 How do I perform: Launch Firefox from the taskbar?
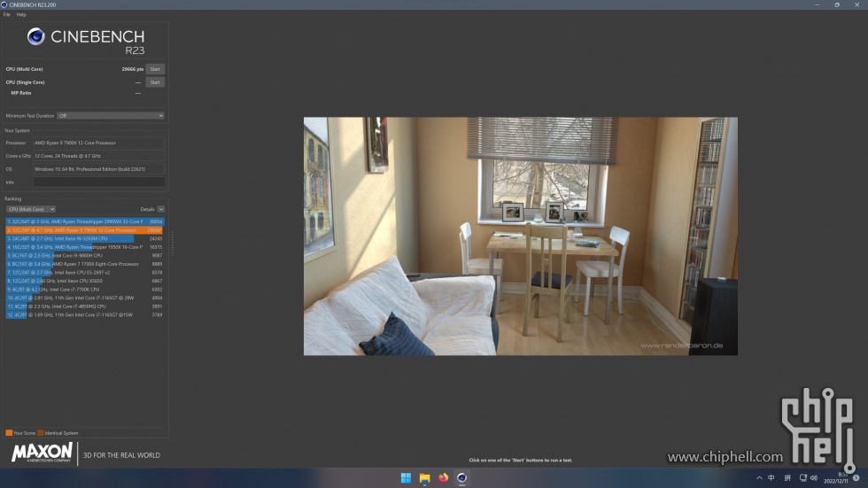[444, 477]
